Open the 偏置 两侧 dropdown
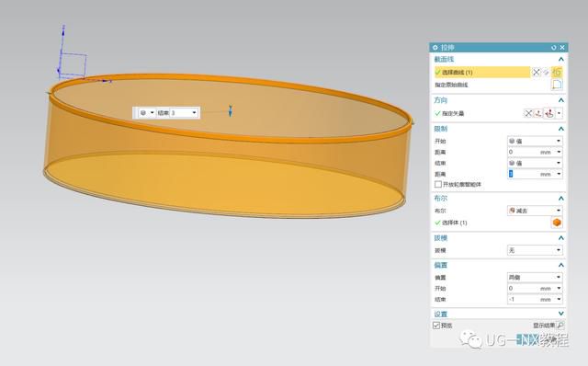Viewport: 588px width, 366px height. (x=535, y=277)
